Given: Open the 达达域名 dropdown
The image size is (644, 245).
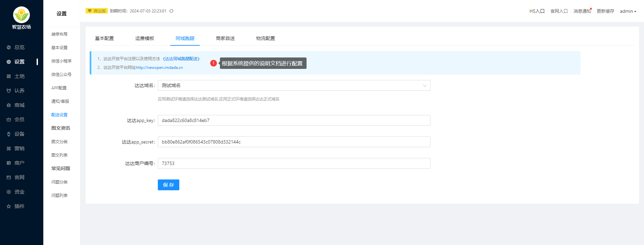Looking at the screenshot, I should click(x=294, y=85).
